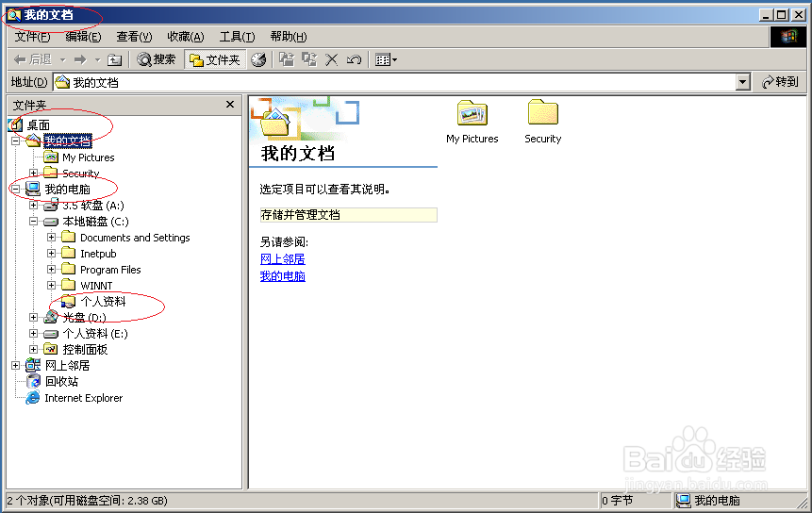Viewport: 812px width, 513px height.
Task: Click the Go (转到) button
Action: [780, 82]
